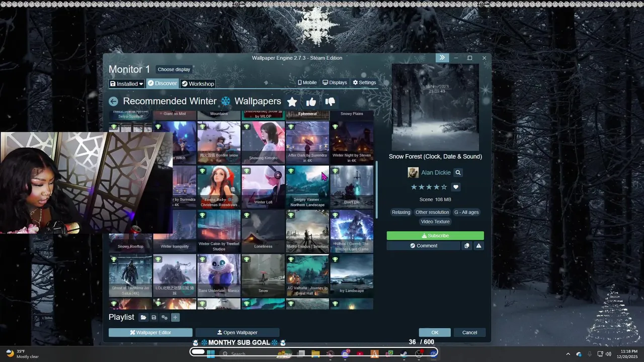644x362 pixels.
Task: Select Sergey Vasnev Northern Landscape wallpaper
Action: [307, 187]
